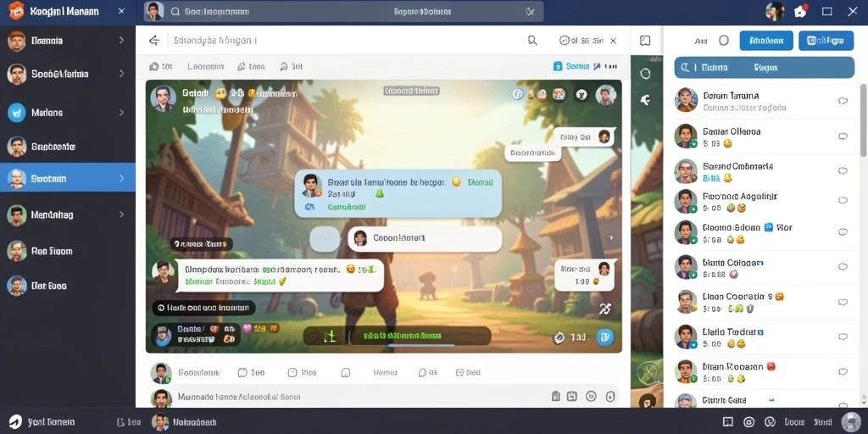The image size is (868, 434).
Task: Click the circle icon on the narrow middle strip
Action: 645,74
